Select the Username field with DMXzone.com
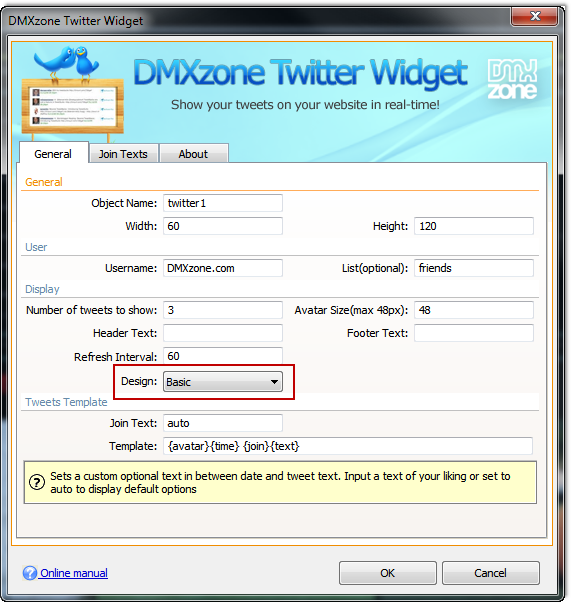The width and height of the screenshot is (571, 602). tap(223, 268)
